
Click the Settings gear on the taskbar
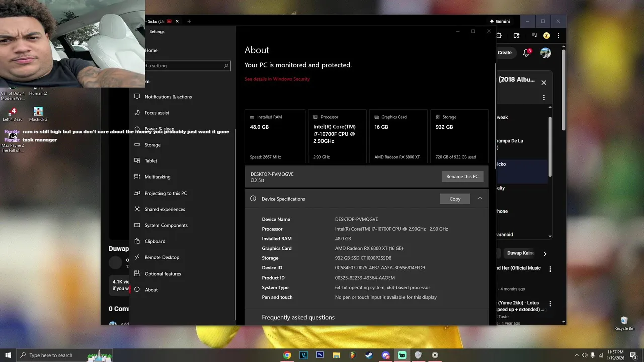[435, 355]
